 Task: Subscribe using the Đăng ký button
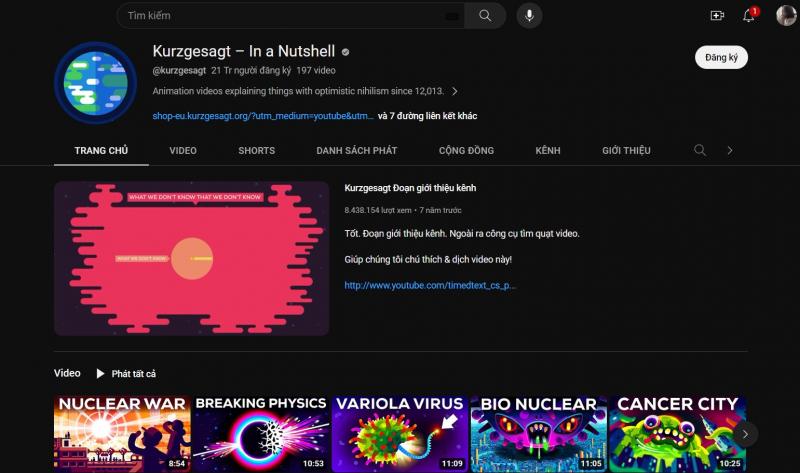pos(721,57)
